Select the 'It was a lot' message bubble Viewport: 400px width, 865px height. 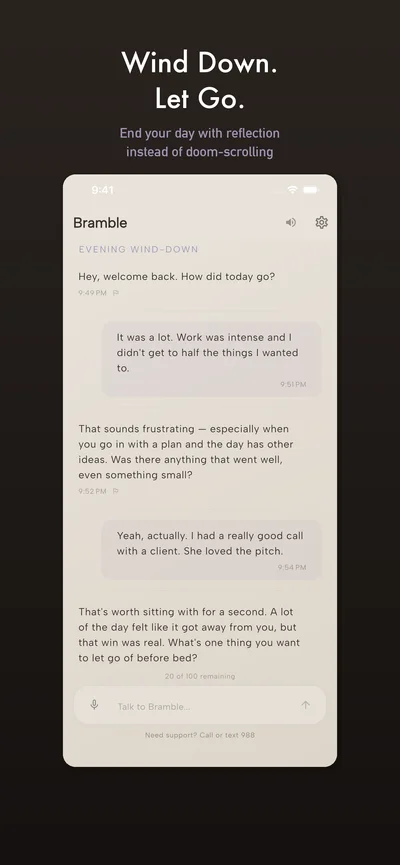[211, 359]
